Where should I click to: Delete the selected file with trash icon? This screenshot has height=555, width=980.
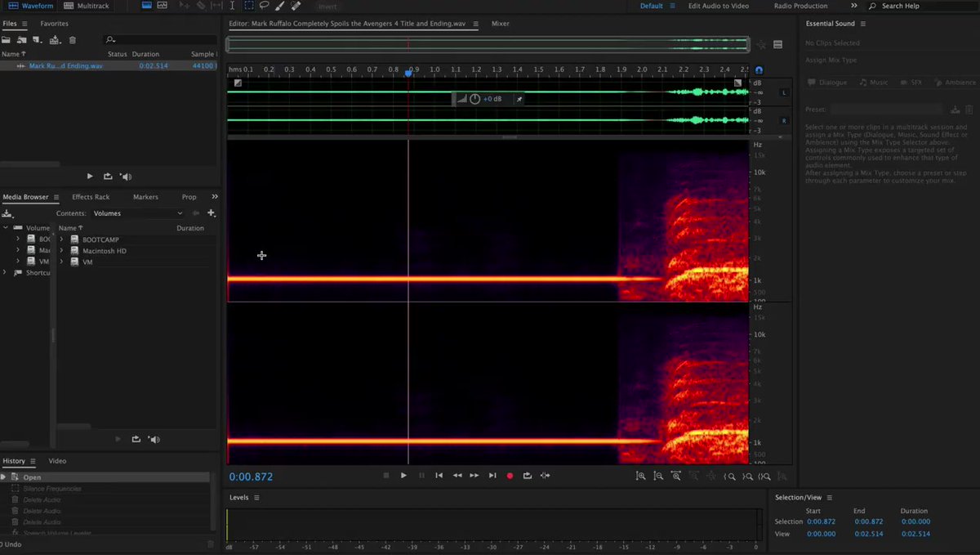(x=72, y=39)
